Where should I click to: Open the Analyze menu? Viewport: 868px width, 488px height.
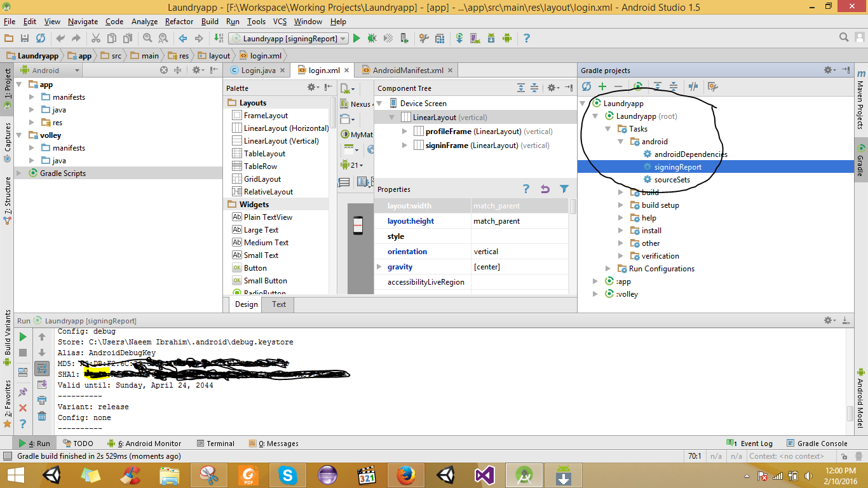point(144,22)
